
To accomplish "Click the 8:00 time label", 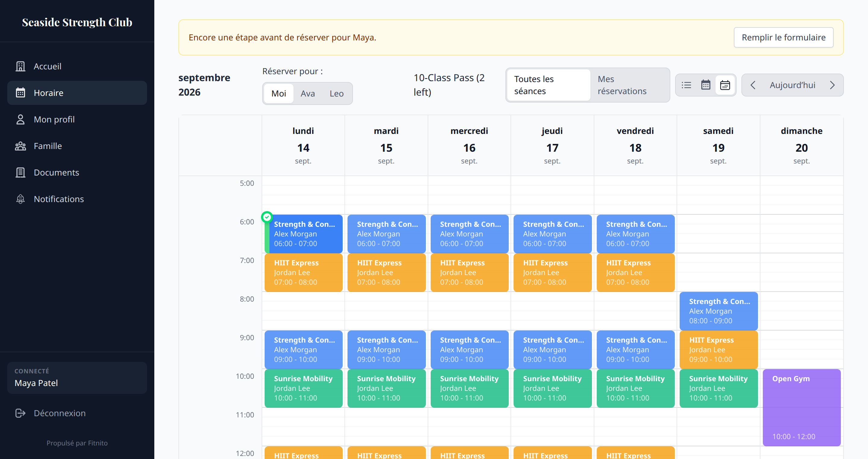I will [x=247, y=299].
